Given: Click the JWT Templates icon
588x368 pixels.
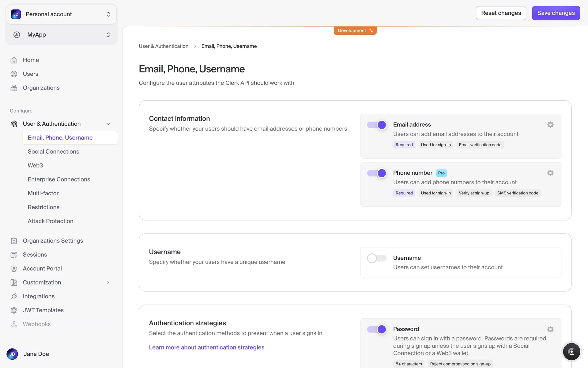Looking at the screenshot, I should (x=14, y=310).
